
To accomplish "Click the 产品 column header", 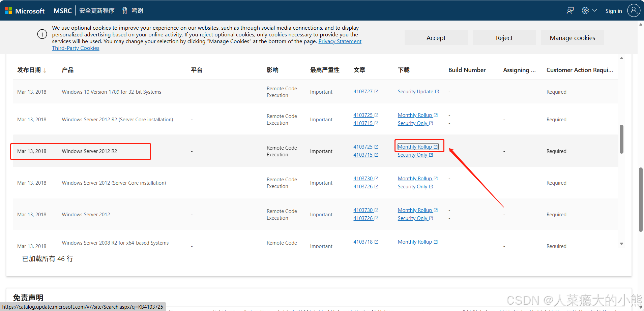I will (x=68, y=70).
